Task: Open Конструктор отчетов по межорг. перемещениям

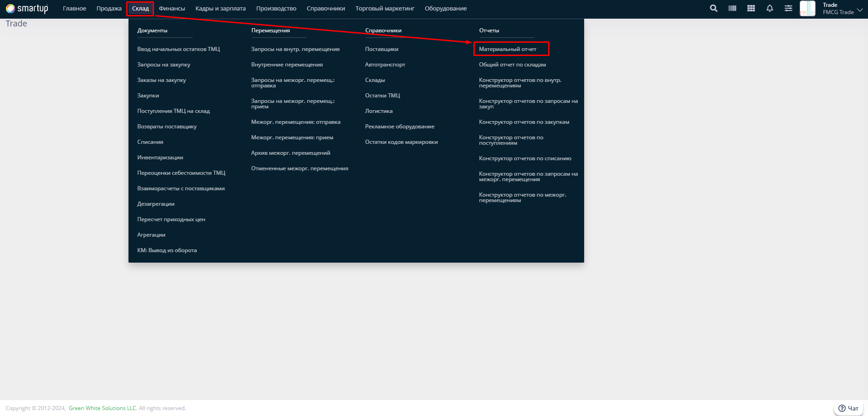Action: (523, 198)
